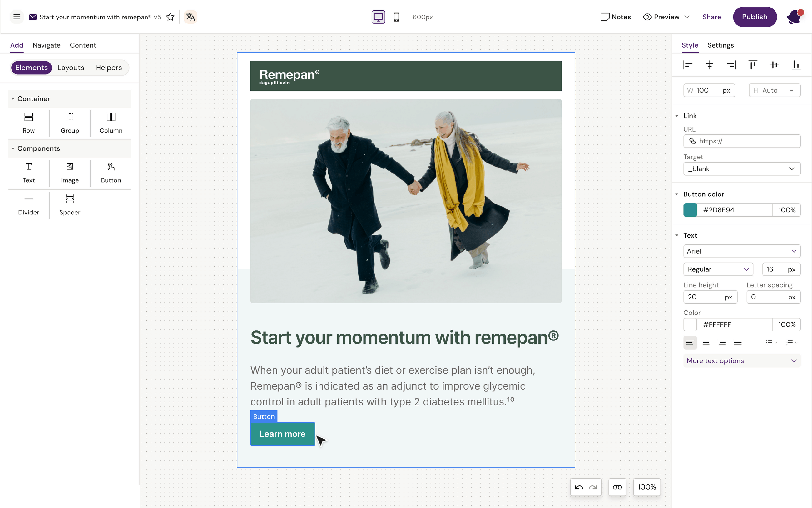This screenshot has width=812, height=508.
Task: Align element to the bottom
Action: (796, 65)
